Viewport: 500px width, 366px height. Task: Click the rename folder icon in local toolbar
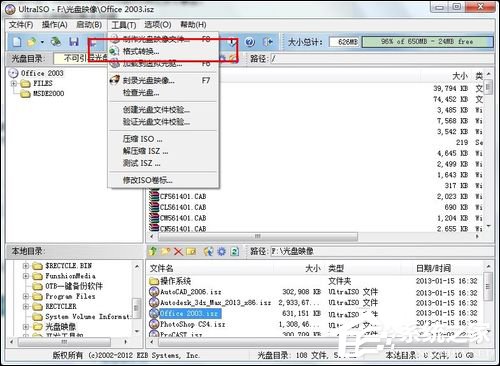click(x=191, y=251)
